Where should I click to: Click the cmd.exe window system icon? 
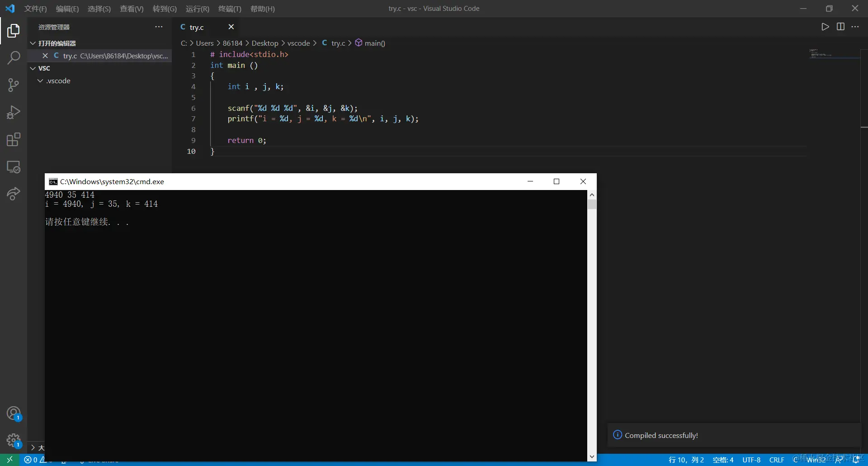click(x=53, y=181)
